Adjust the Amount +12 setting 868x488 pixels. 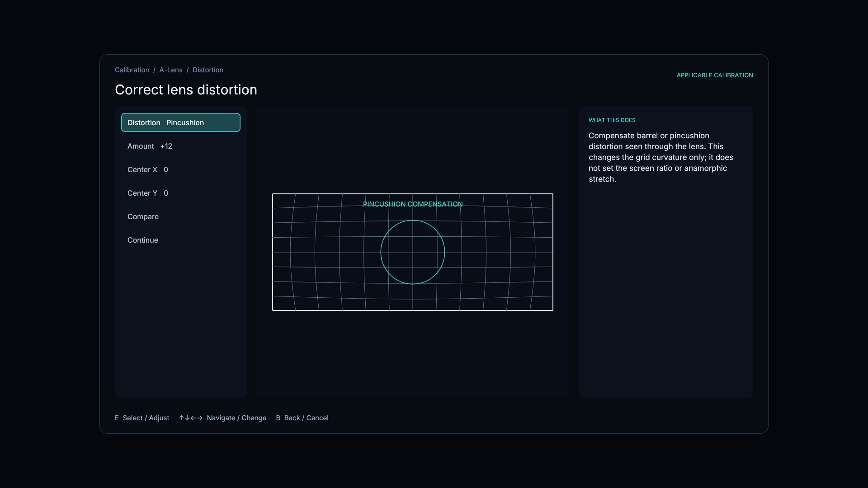pyautogui.click(x=180, y=146)
